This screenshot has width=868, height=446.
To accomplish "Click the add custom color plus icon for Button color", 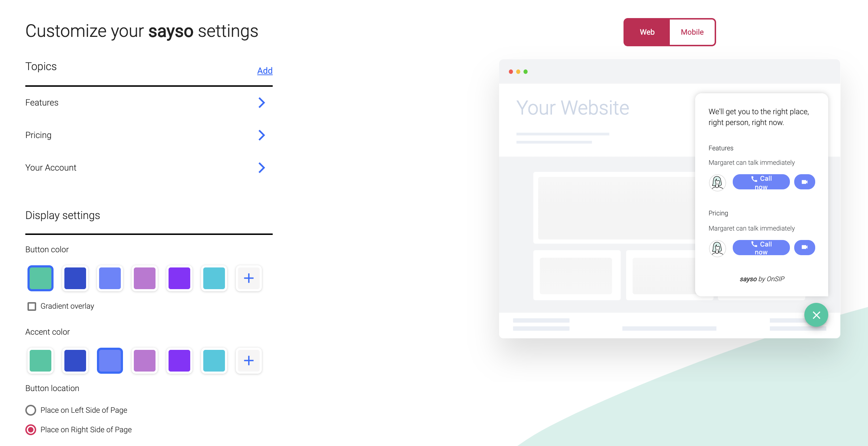I will click(248, 278).
